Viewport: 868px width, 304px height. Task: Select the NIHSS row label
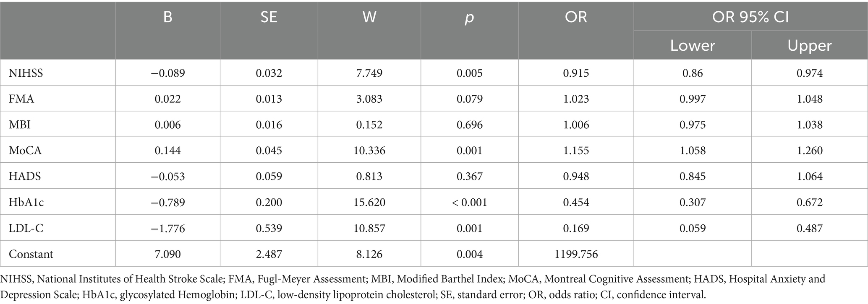[26, 73]
